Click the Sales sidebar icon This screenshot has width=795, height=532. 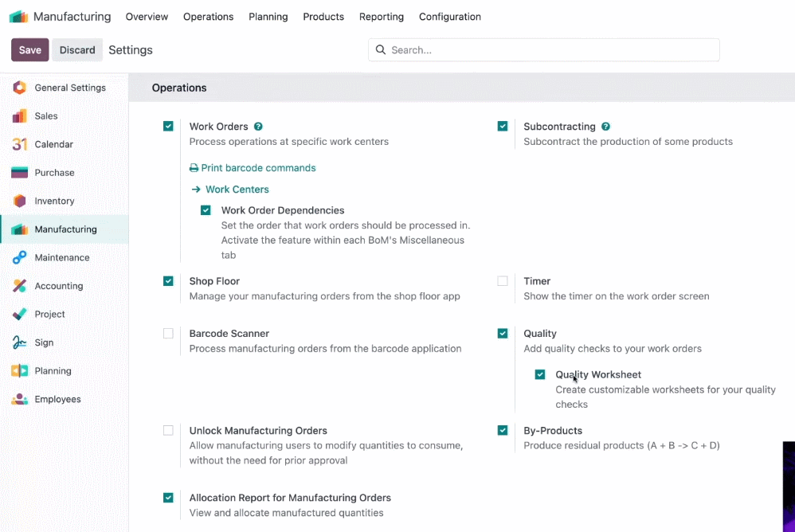coord(19,116)
